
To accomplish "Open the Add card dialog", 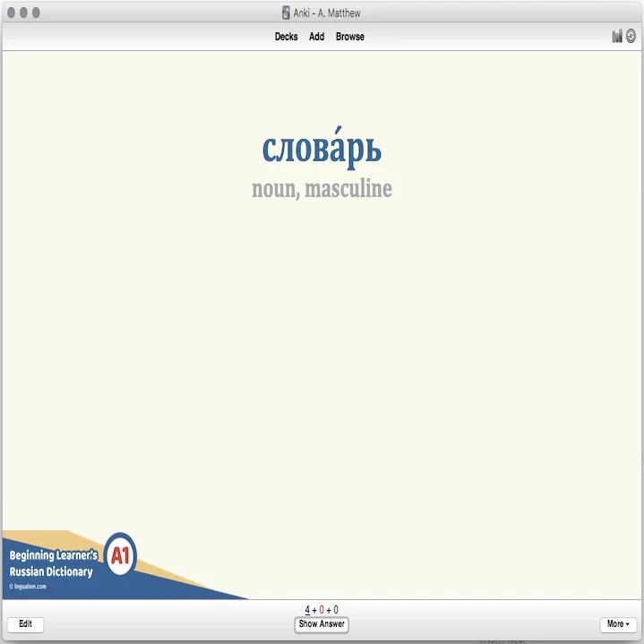I will tap(316, 37).
